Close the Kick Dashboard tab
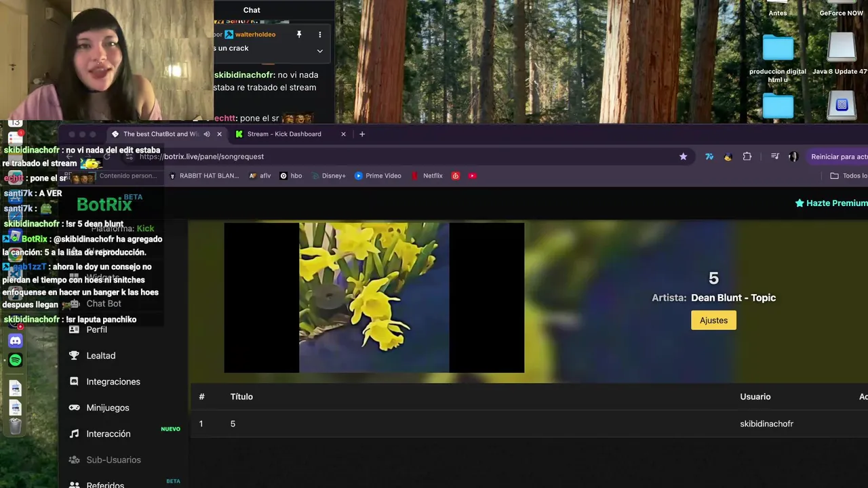Screen dimensions: 868x488 [343, 134]
